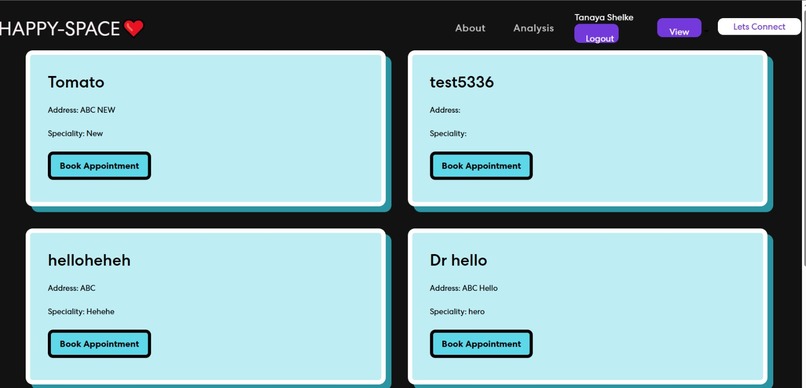Click the Logout button
The image size is (806, 388).
tap(596, 34)
